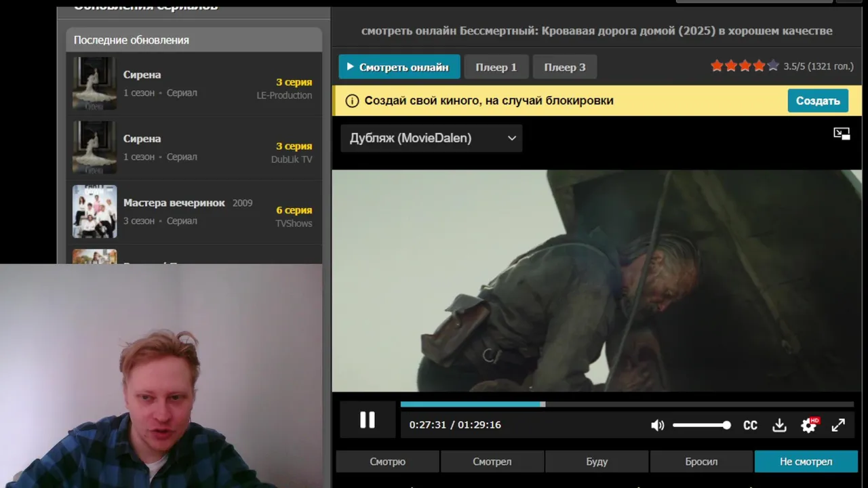The height and width of the screenshot is (488, 868).
Task: Mark movie as Буду
Action: [597, 462]
